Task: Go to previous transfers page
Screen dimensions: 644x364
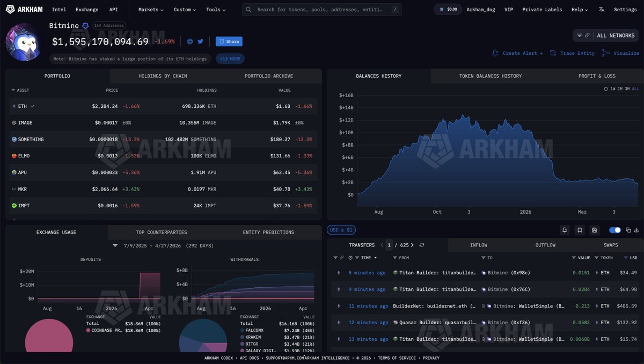Action: [382, 245]
